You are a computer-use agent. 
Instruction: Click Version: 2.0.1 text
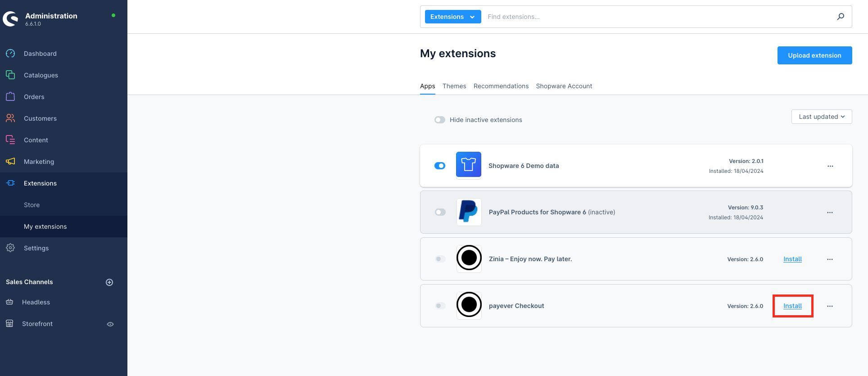(x=746, y=161)
